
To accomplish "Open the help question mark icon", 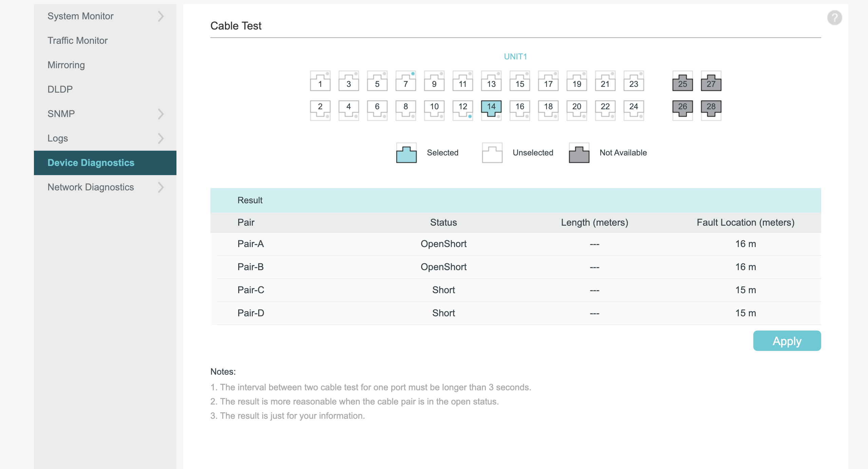I will tap(834, 18).
